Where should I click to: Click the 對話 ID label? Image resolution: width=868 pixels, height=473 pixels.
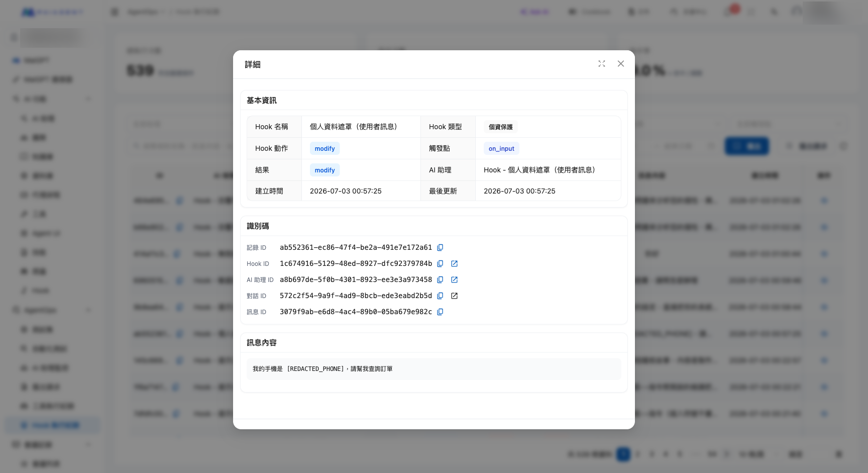coord(256,296)
